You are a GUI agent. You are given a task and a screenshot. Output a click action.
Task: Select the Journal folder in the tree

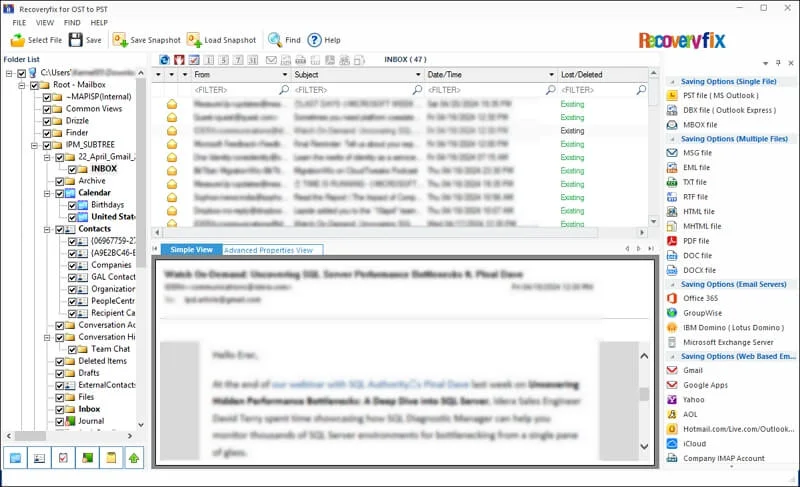click(91, 421)
